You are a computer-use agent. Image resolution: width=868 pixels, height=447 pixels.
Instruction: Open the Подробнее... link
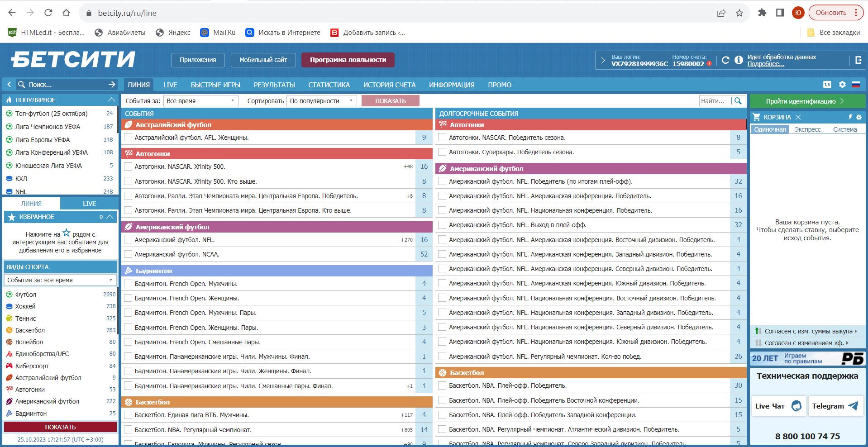(765, 64)
